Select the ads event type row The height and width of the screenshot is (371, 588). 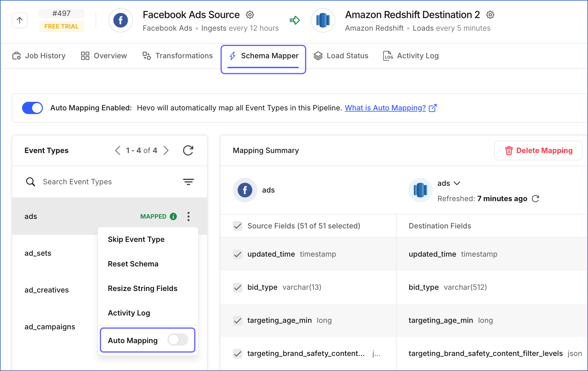[x=110, y=216]
